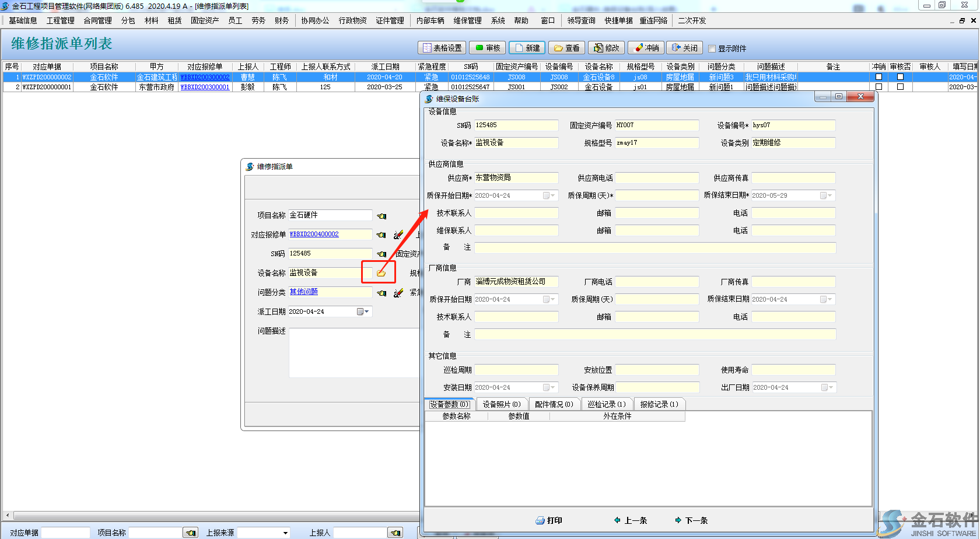Click lookup hand icon beside 问题分类
Screen dimensions: 980x539
(x=381, y=293)
